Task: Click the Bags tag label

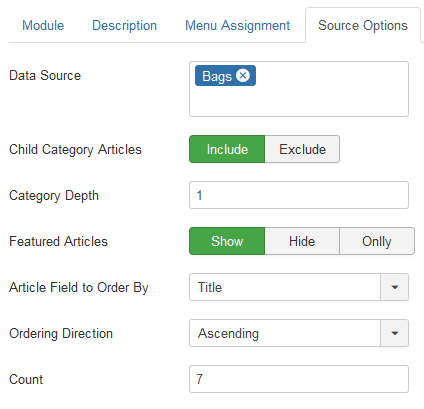Action: click(217, 76)
